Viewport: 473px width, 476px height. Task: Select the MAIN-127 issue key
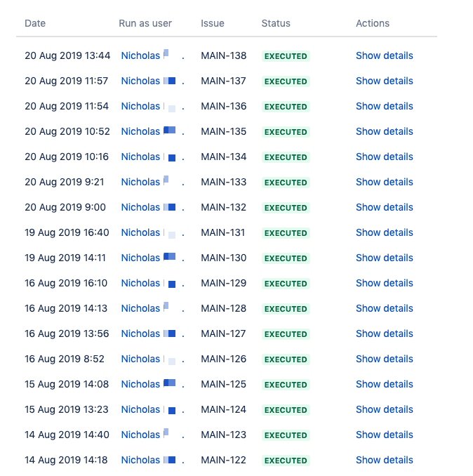(x=223, y=333)
